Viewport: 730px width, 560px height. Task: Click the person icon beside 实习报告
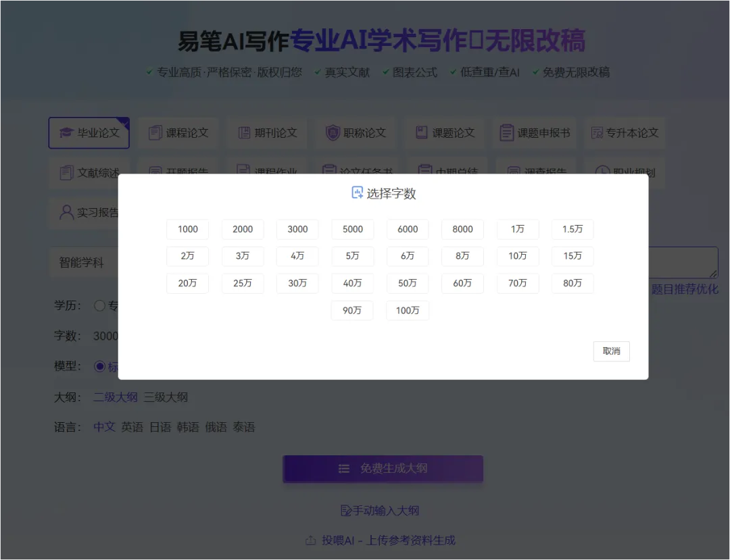click(x=66, y=213)
